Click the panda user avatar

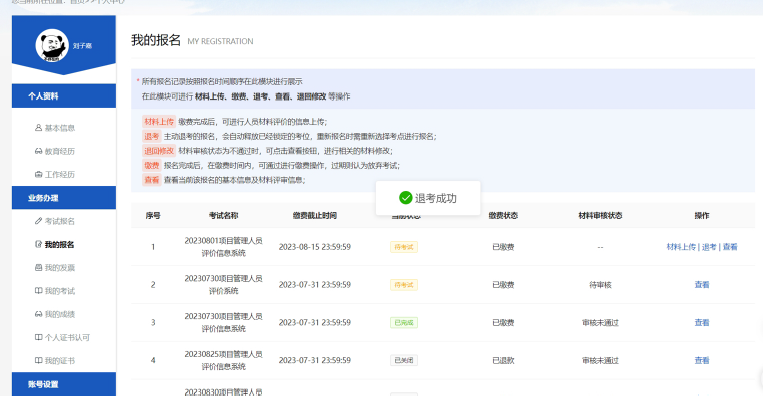52,46
